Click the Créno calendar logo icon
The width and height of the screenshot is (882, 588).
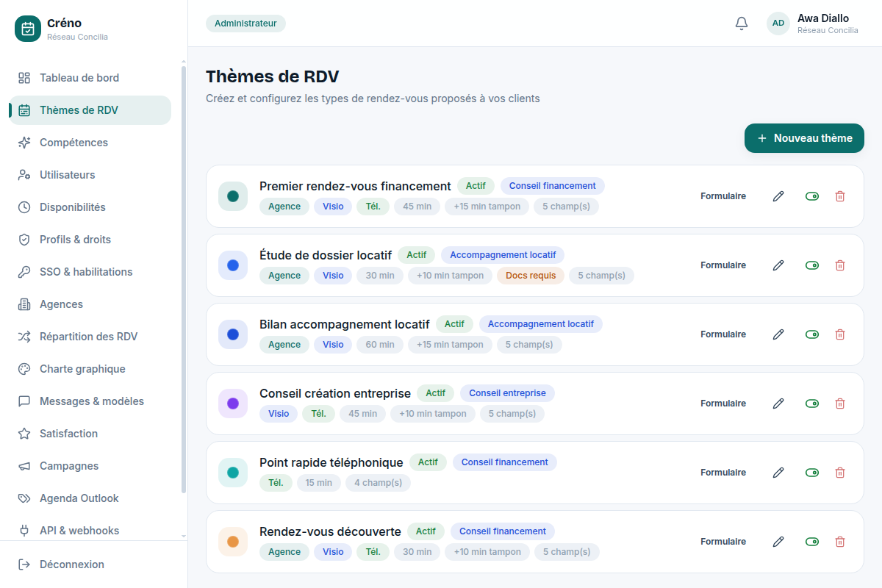pos(28,29)
